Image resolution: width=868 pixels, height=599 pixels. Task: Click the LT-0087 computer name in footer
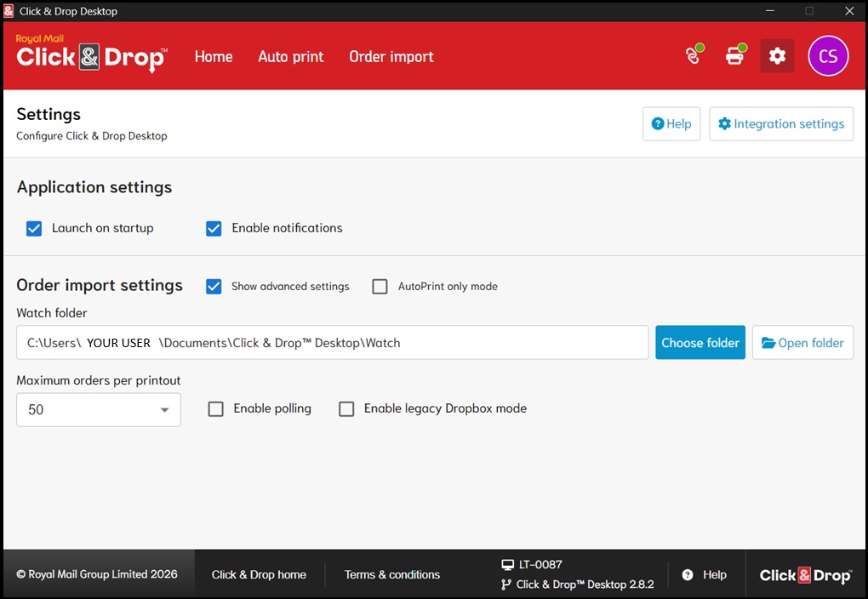coord(540,564)
